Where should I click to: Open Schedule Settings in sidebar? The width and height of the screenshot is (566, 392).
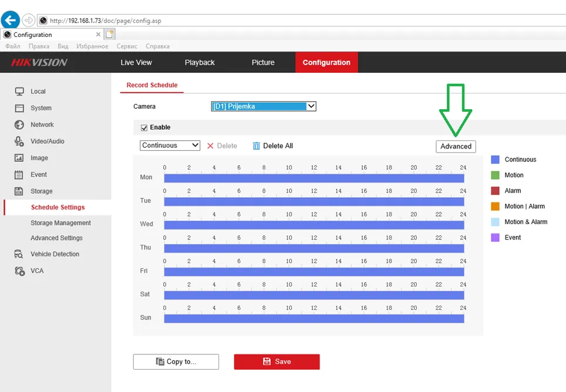pos(58,207)
